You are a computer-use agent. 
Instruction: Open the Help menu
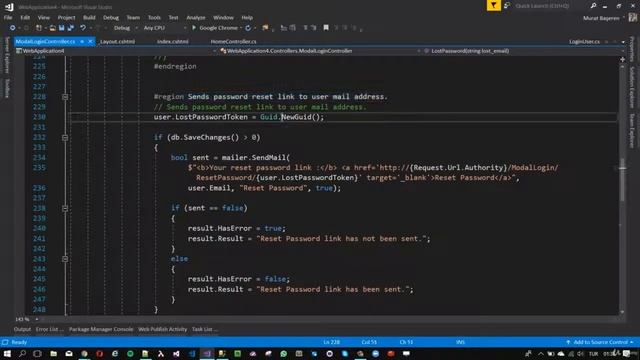pyautogui.click(x=247, y=18)
